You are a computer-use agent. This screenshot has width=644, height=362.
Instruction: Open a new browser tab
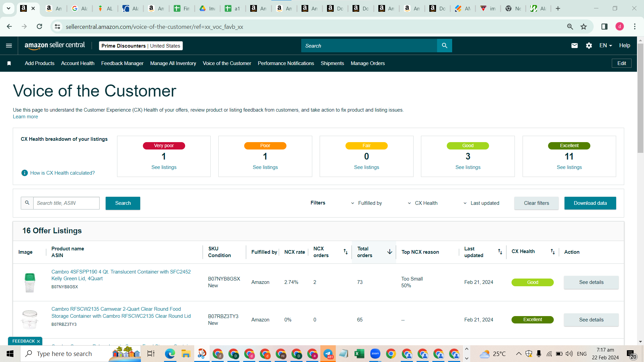[558, 8]
